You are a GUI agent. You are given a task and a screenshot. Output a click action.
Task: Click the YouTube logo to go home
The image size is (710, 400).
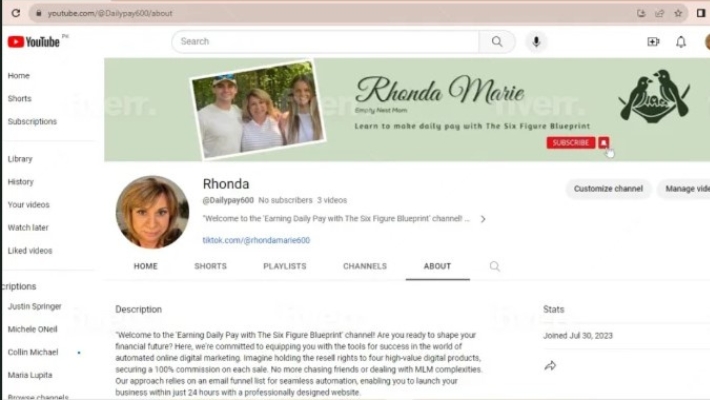click(34, 42)
